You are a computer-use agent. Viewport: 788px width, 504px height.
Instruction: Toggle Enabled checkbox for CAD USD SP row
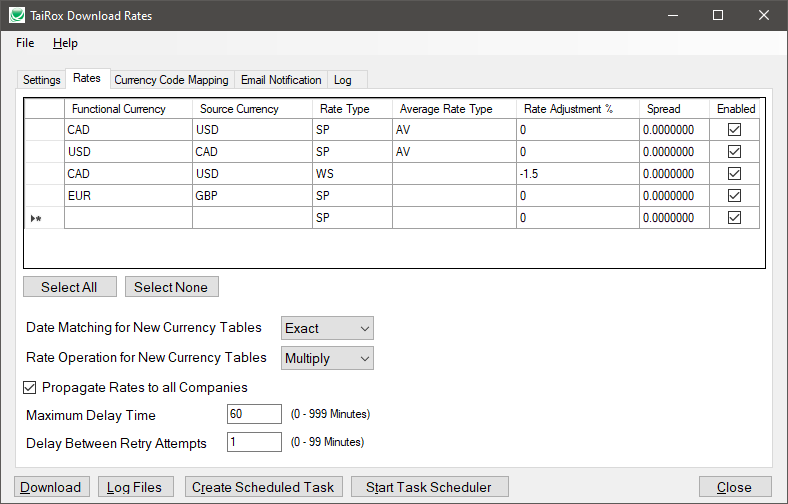(734, 130)
